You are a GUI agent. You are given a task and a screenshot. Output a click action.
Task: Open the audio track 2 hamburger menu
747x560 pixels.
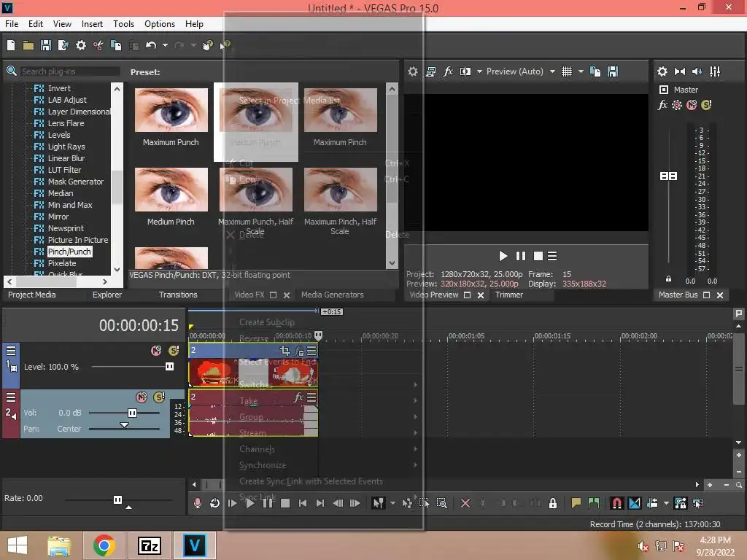[11, 397]
